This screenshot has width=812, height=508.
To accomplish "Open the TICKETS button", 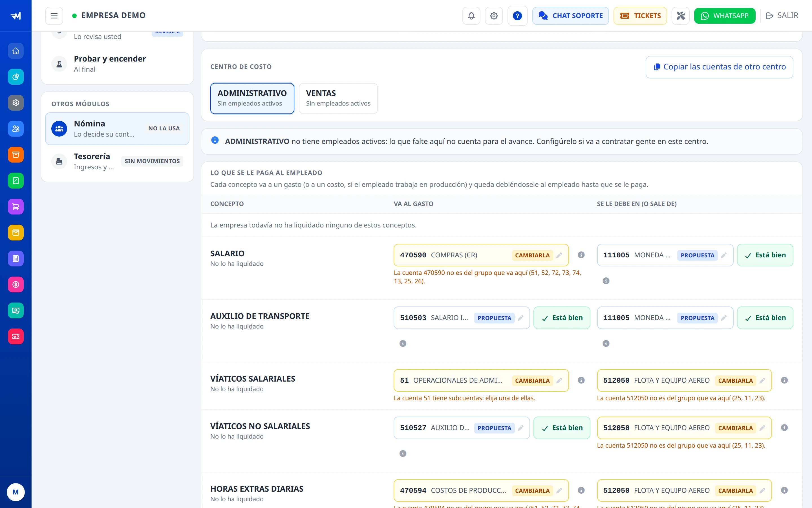I will click(x=640, y=16).
